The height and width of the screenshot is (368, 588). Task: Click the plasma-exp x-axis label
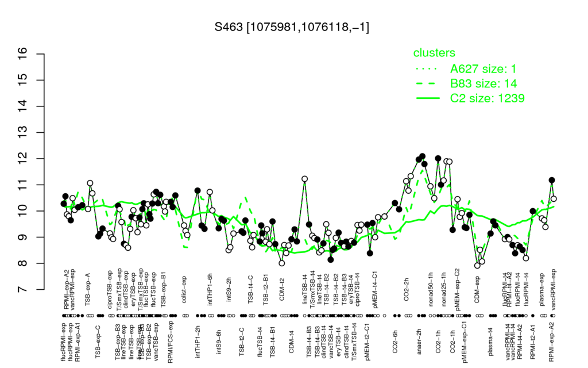[541, 291]
